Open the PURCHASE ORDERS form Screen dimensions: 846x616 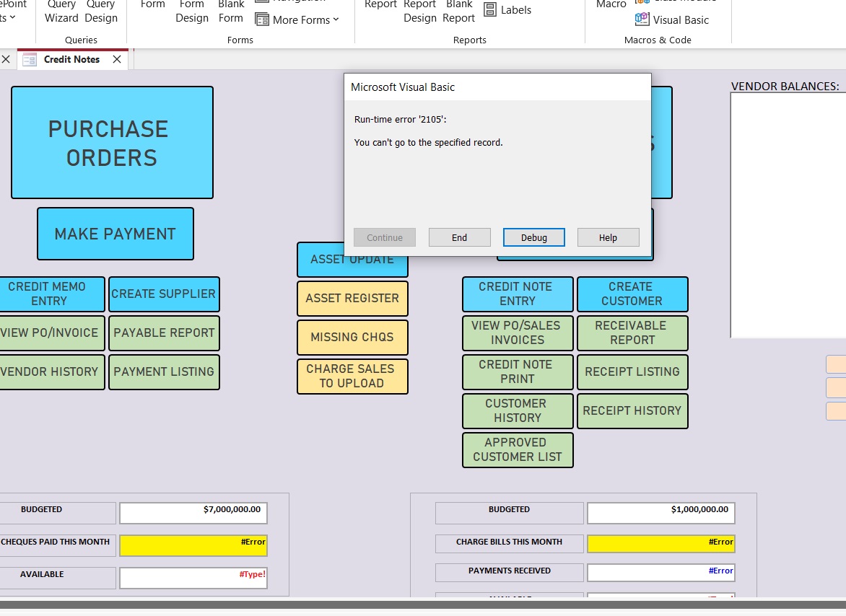tap(112, 143)
